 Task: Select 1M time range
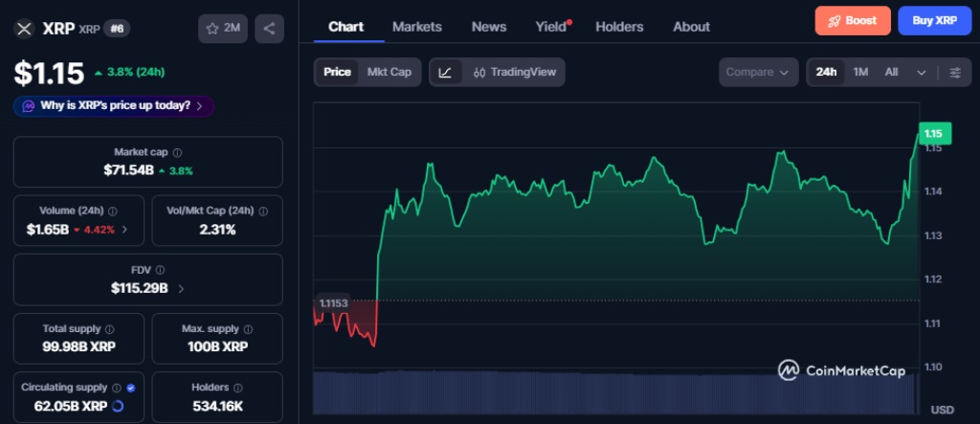tap(860, 73)
